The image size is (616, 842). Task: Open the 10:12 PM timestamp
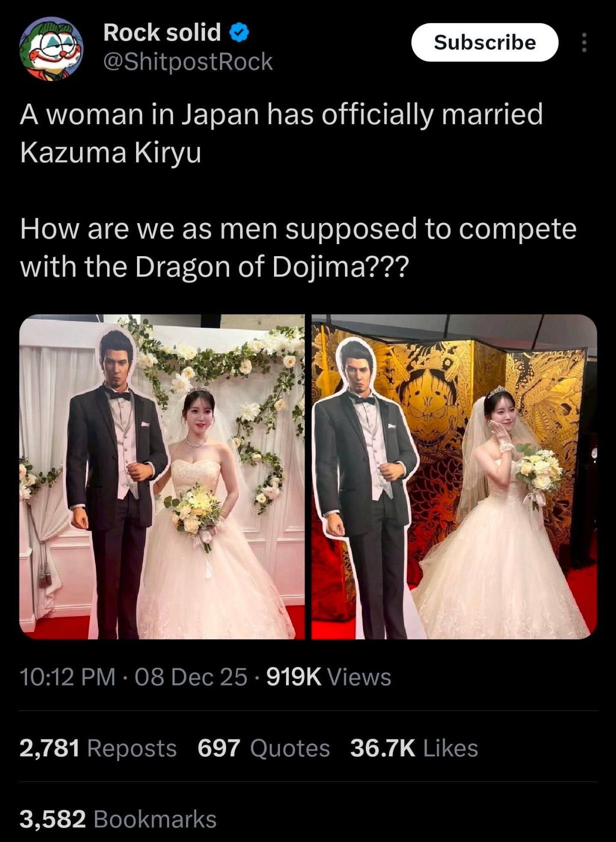click(67, 677)
